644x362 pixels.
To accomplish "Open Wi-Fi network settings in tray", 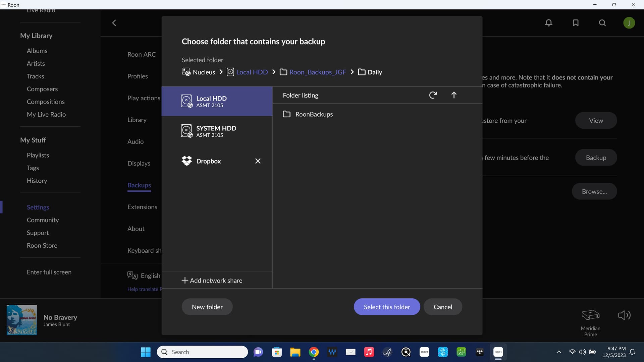I will (x=572, y=352).
